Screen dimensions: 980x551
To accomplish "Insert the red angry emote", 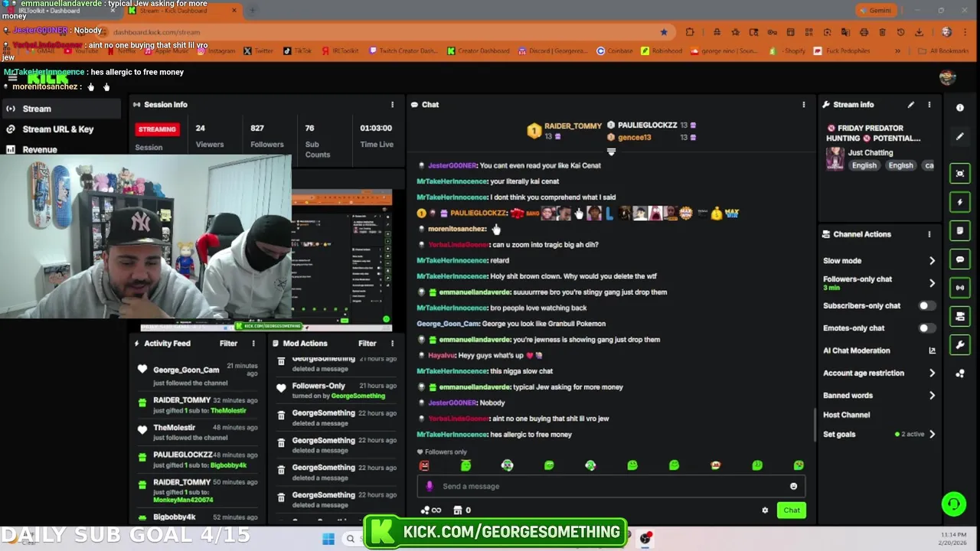I will coord(424,465).
